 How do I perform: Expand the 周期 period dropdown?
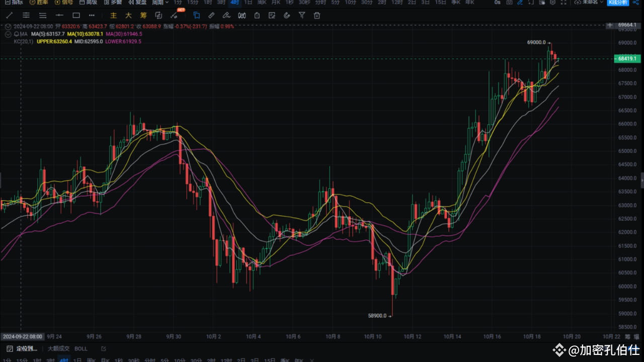[160, 3]
